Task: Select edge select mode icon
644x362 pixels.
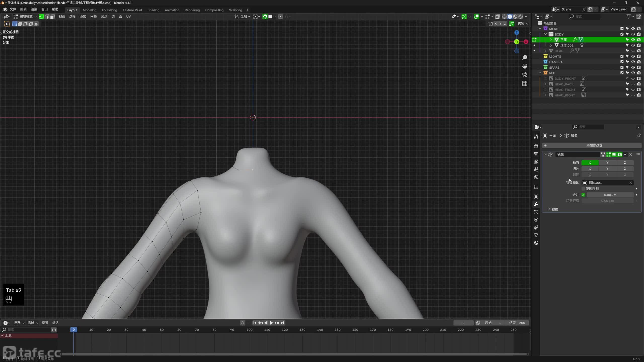Action: point(47,17)
